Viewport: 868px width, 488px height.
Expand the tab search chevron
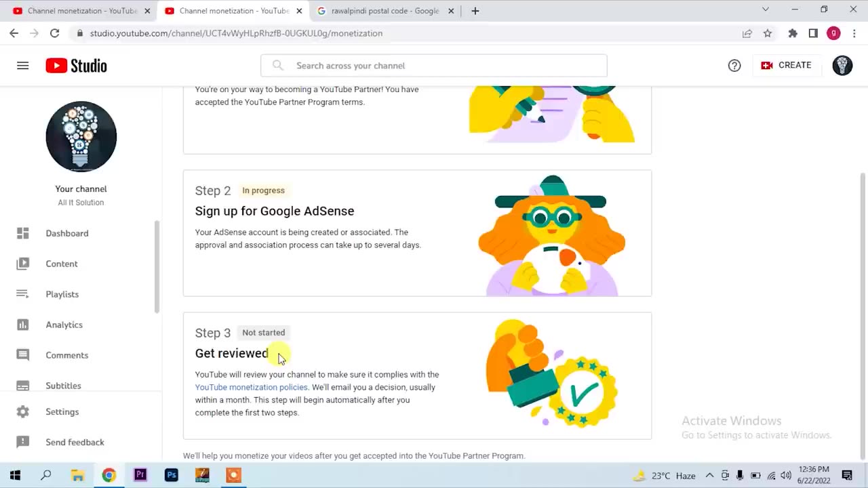click(766, 9)
